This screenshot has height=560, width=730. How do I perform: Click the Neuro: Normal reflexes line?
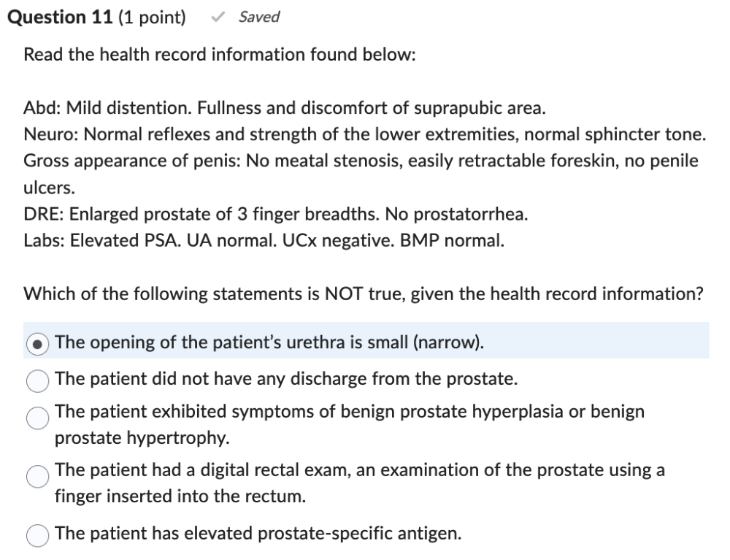365,135
